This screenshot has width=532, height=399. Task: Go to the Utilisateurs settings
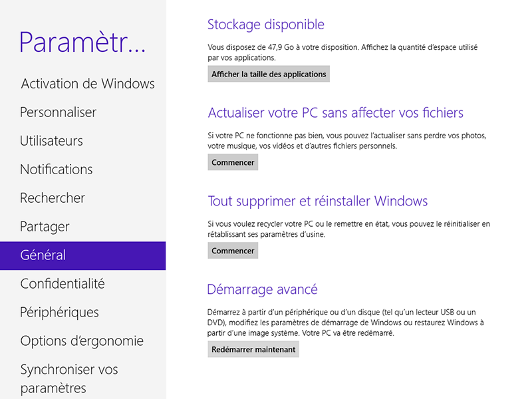pyautogui.click(x=52, y=141)
